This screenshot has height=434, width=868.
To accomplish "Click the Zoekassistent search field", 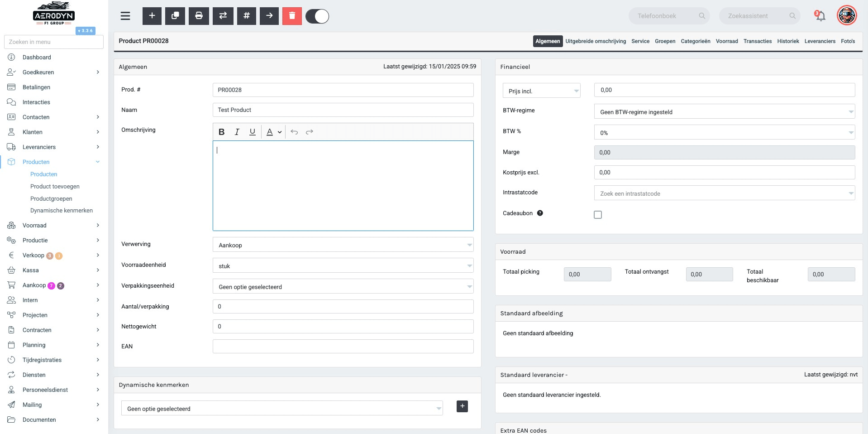I will 759,16.
